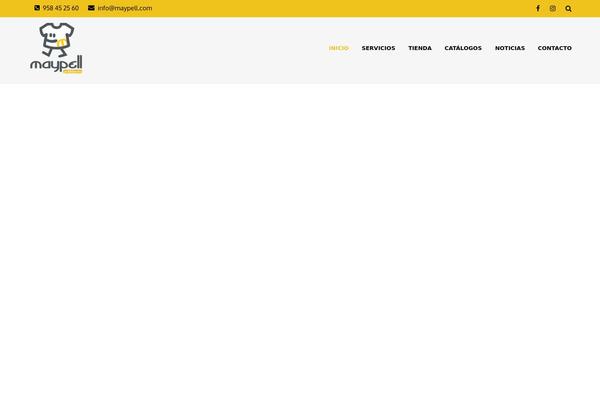
Task: Open the Catálogos menu item
Action: tap(463, 48)
